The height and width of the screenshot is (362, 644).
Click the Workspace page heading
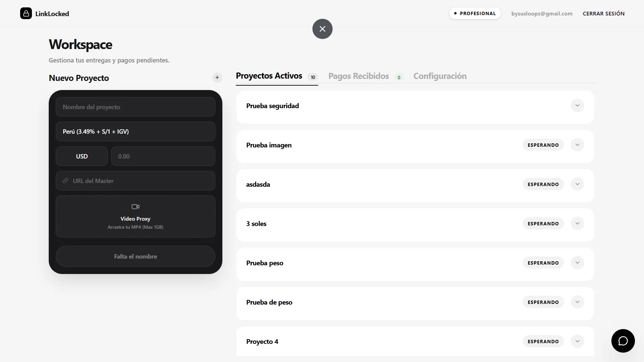(x=80, y=45)
